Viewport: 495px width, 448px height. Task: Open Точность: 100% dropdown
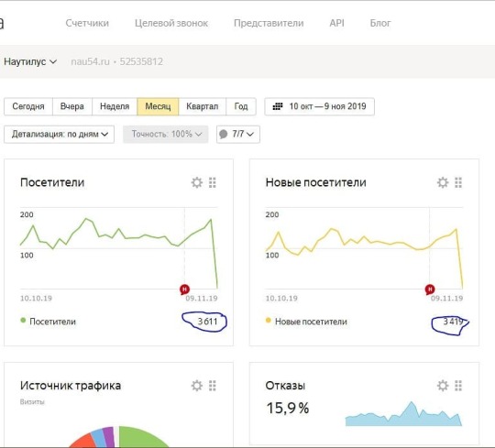[166, 134]
